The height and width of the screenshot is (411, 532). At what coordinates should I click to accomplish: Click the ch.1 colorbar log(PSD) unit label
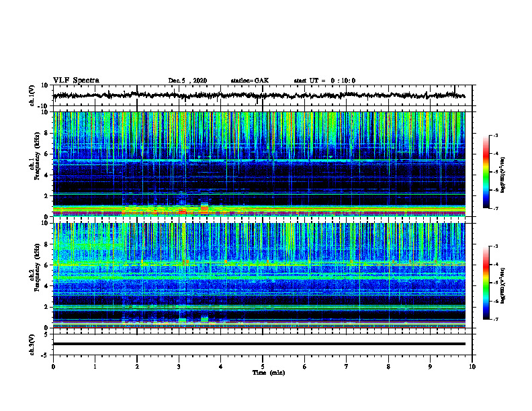pos(503,175)
